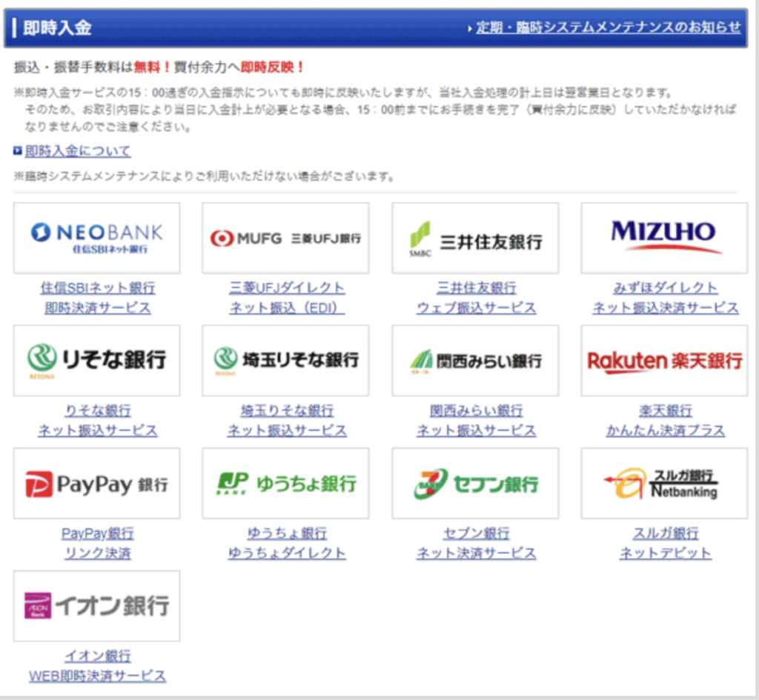Screen dimensions: 759x700
Task: Open 楽天銀行 かんたん決済プラス link
Action: click(x=666, y=421)
